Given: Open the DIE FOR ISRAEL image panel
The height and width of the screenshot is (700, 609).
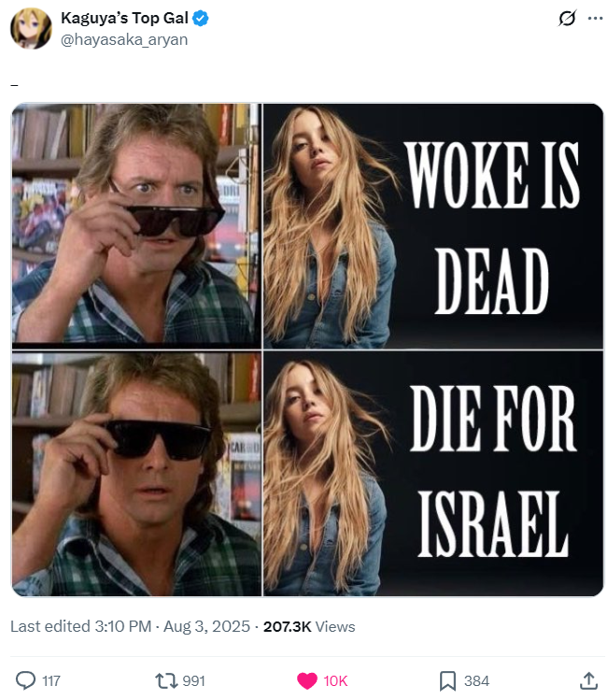Looking at the screenshot, I should click(433, 474).
